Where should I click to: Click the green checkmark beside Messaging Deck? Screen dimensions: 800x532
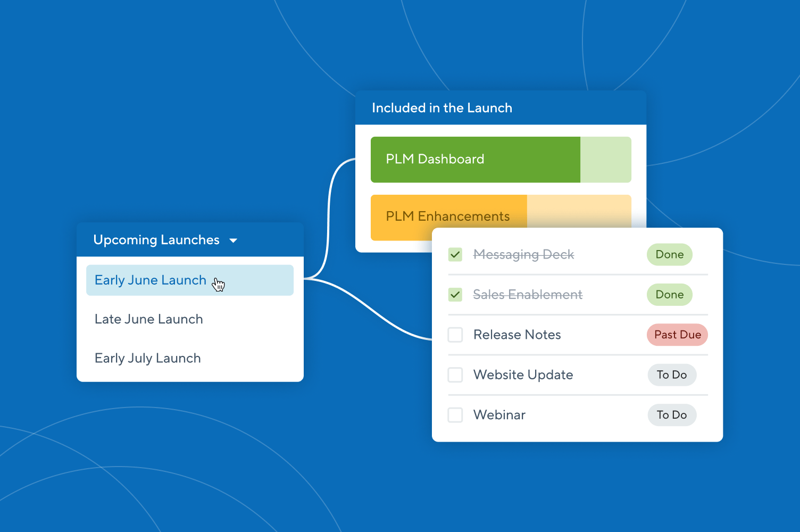(x=455, y=254)
